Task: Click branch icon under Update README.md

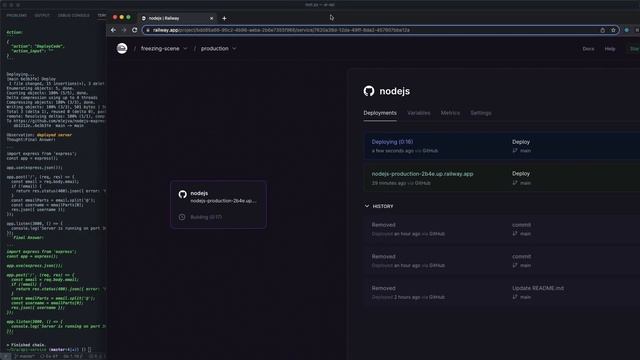Action: pyautogui.click(x=515, y=297)
